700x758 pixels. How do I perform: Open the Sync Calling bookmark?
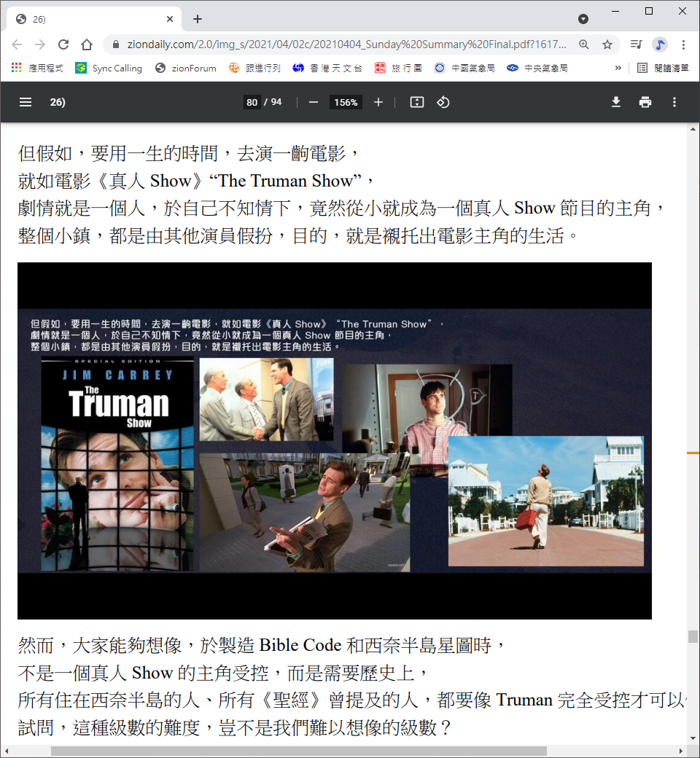(109, 69)
